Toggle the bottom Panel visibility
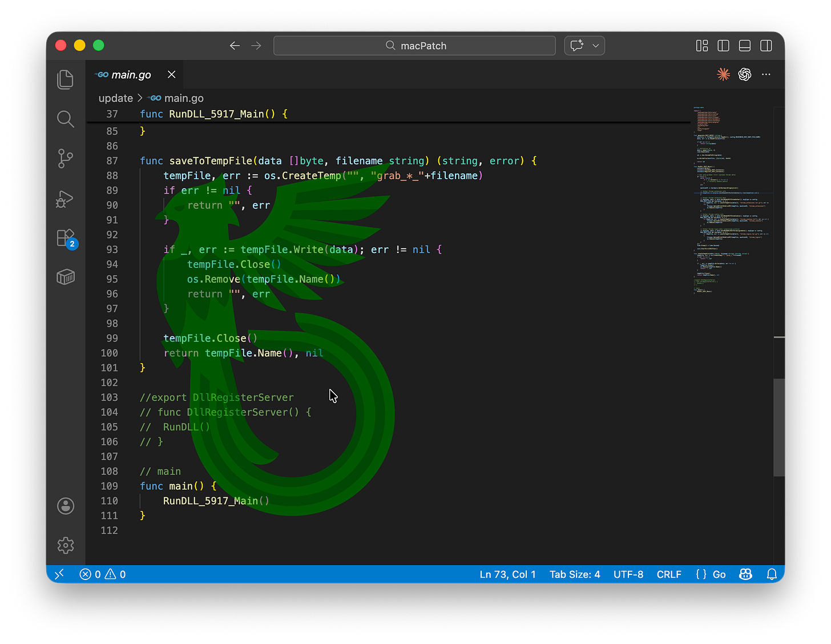 tap(744, 46)
